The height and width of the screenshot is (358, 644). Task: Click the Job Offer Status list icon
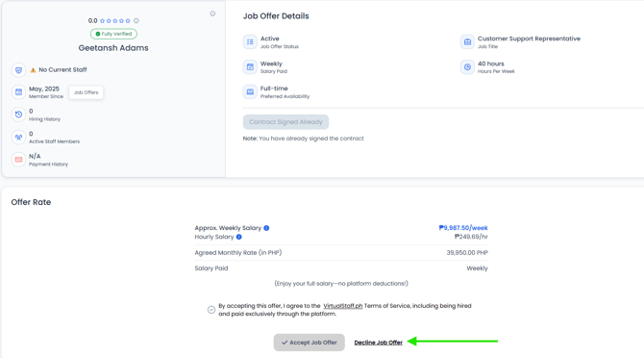coord(250,42)
